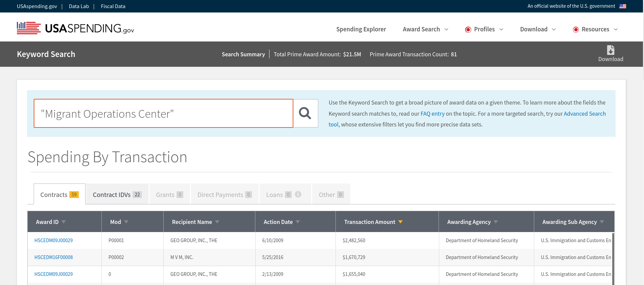This screenshot has height=285, width=644.
Task: Open award HSCEDM16F00008
Action: pos(54,257)
